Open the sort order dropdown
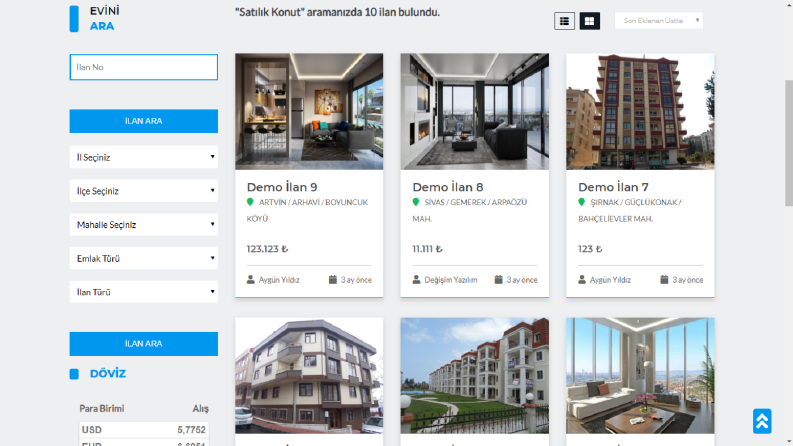The width and height of the screenshot is (793, 446). click(658, 21)
